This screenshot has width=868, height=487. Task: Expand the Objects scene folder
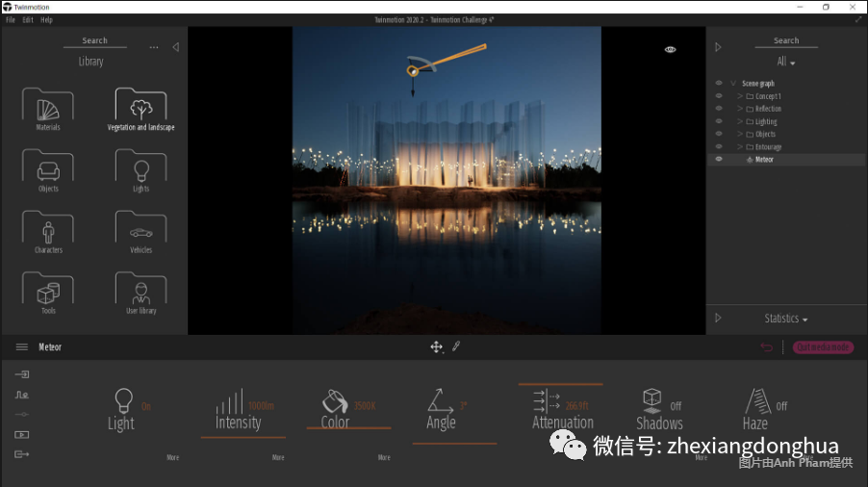(740, 134)
